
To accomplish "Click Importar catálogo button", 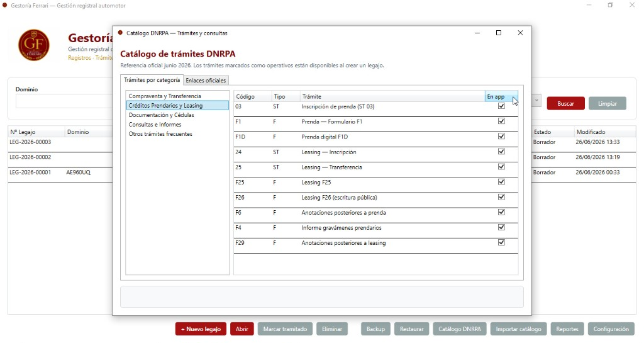I will click(518, 329).
